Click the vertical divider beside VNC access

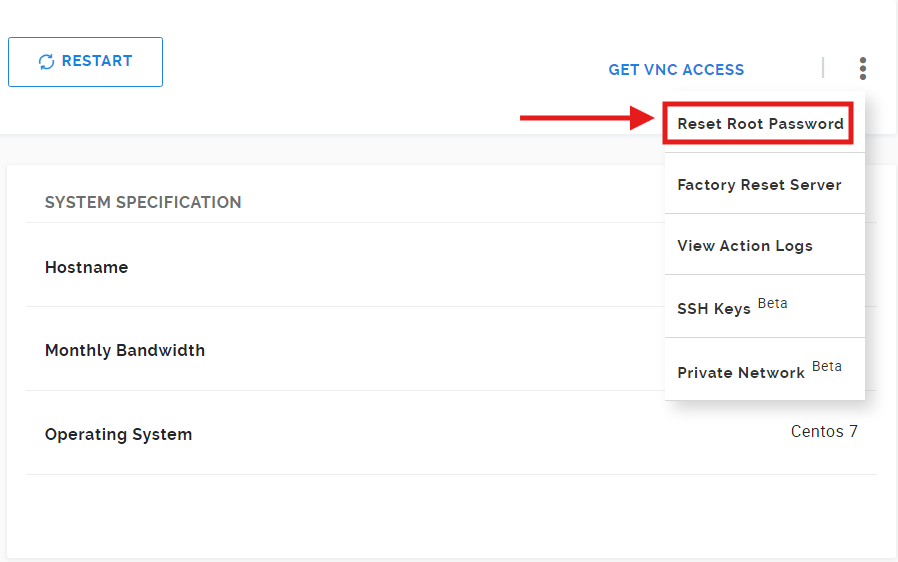[x=823, y=68]
